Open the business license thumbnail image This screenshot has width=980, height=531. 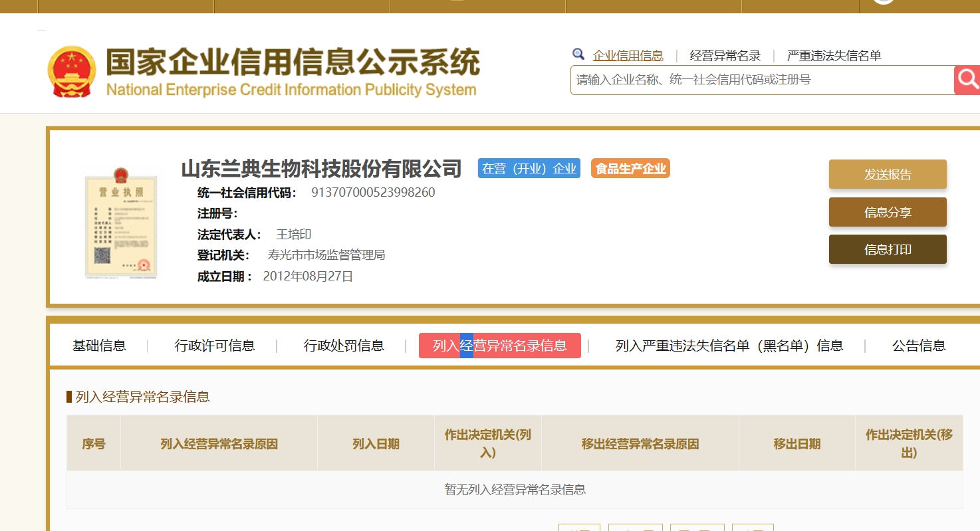pyautogui.click(x=120, y=223)
